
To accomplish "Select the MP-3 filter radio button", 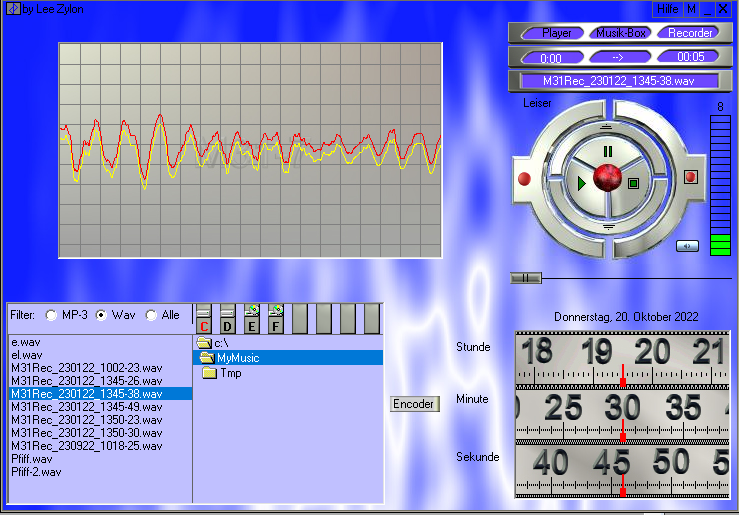I will pos(52,315).
